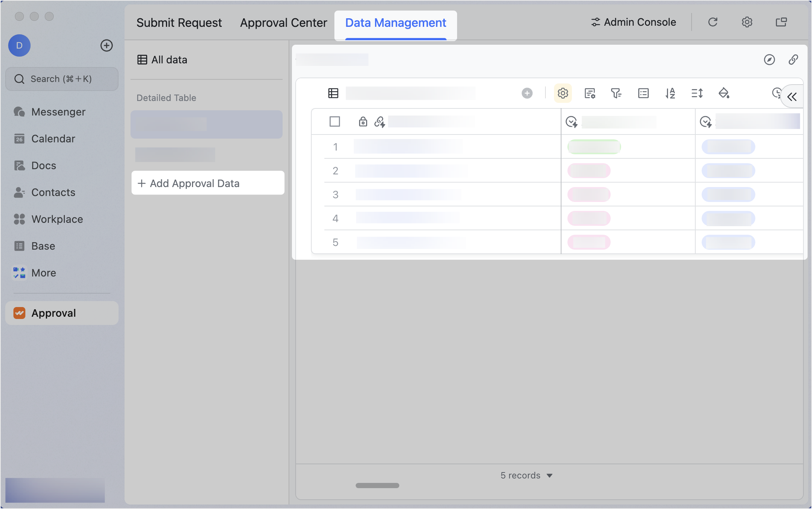Click the Add Approval Data button
The width and height of the screenshot is (812, 509).
208,183
